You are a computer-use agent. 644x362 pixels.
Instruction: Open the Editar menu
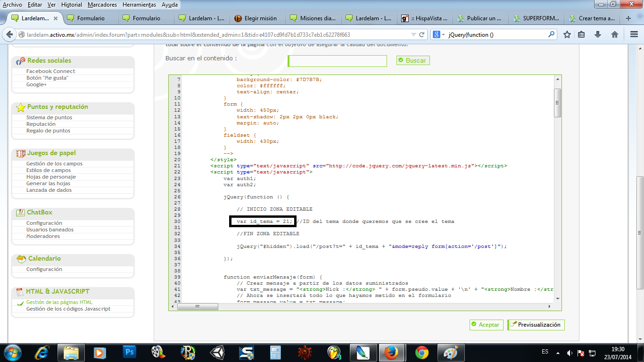(x=35, y=5)
